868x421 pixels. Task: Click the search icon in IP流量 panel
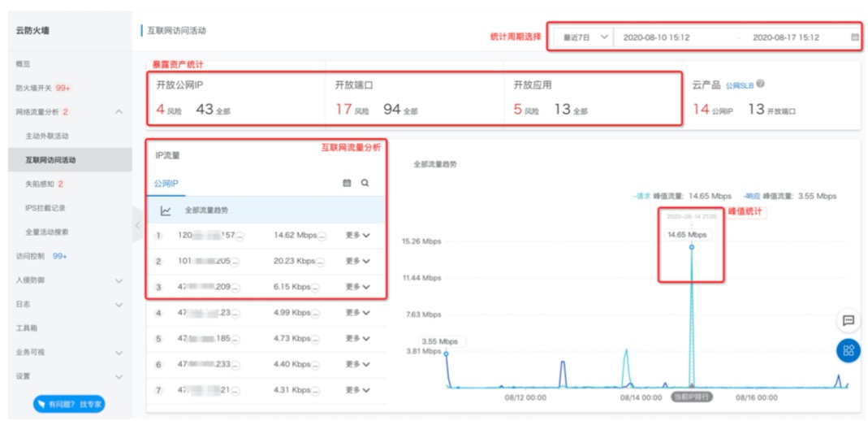[365, 183]
